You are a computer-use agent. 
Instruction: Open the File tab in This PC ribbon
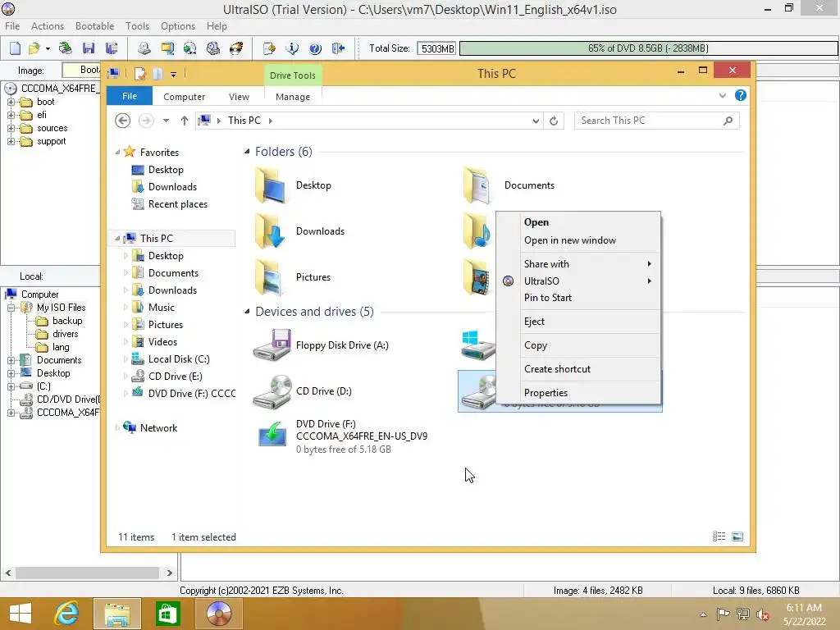pyautogui.click(x=130, y=96)
